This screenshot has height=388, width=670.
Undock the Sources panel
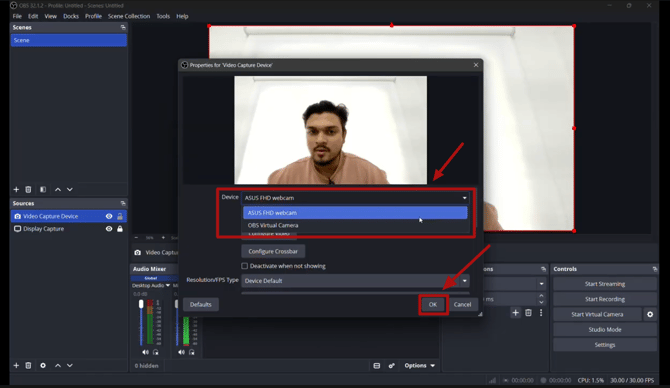point(123,203)
